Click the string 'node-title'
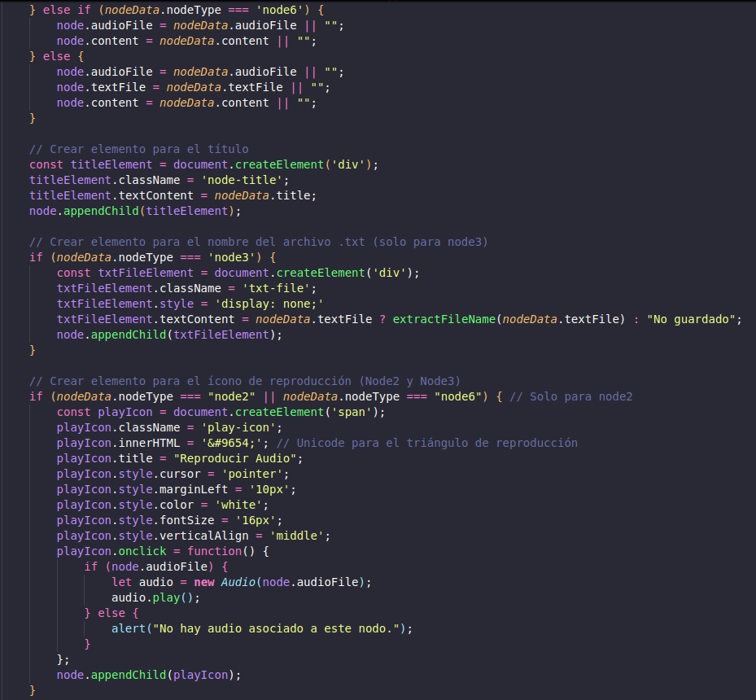 tap(242, 180)
